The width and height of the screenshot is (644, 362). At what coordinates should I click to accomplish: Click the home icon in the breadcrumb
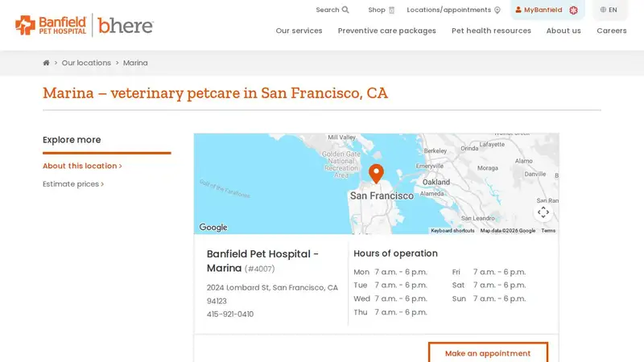[46, 63]
